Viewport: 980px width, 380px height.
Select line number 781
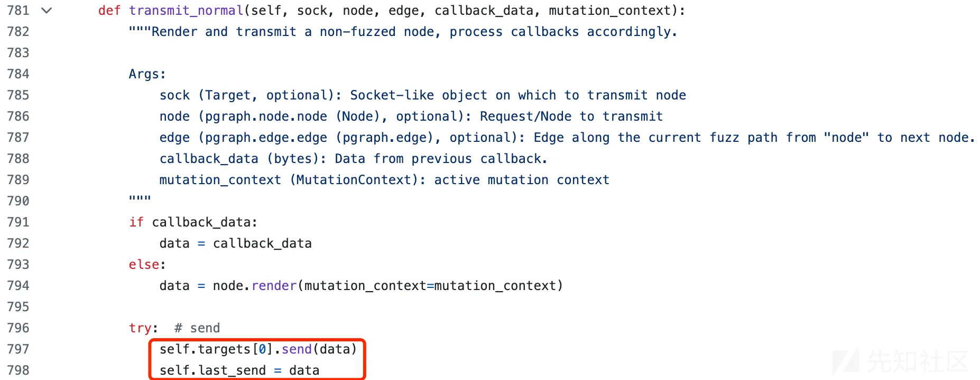pyautogui.click(x=19, y=11)
